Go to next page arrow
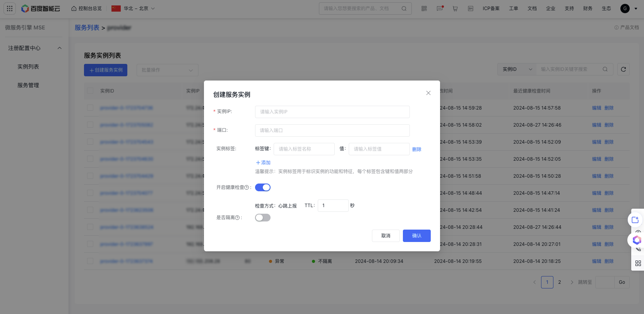The height and width of the screenshot is (314, 644). (572, 282)
